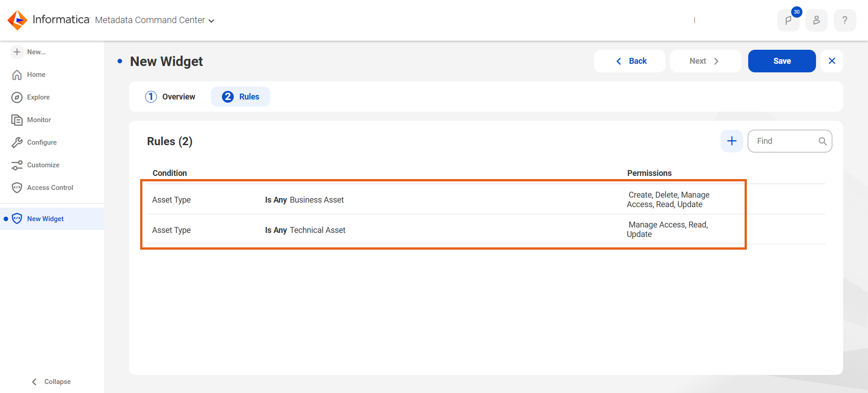868x393 pixels.
Task: Click the Condition column header
Action: pos(170,173)
